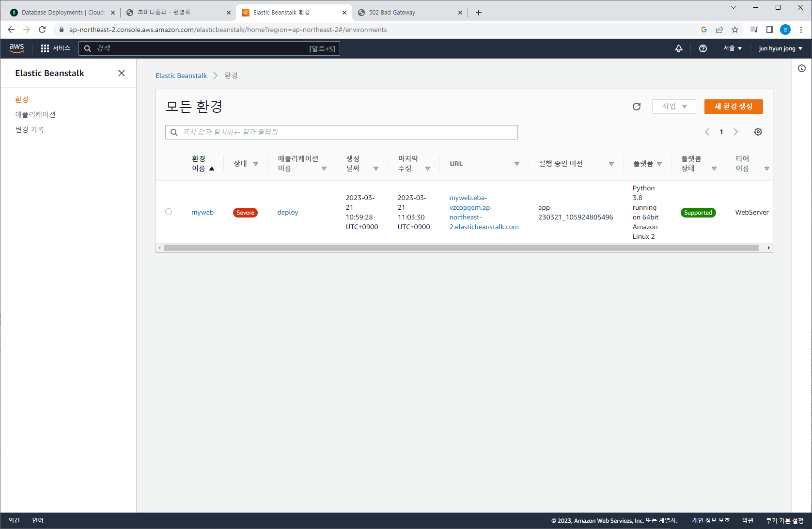
Task: Open the AWS services grid menu
Action: [x=45, y=48]
